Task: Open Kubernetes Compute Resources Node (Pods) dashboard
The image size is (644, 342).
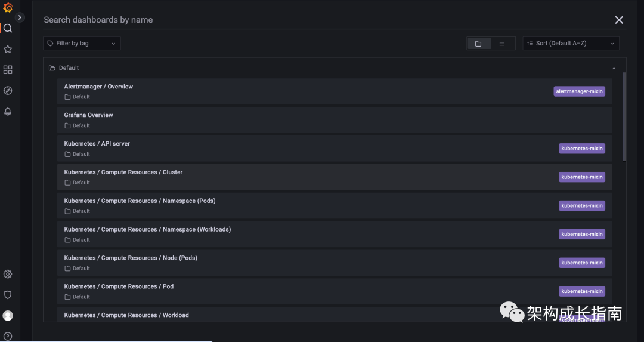Action: tap(335, 263)
